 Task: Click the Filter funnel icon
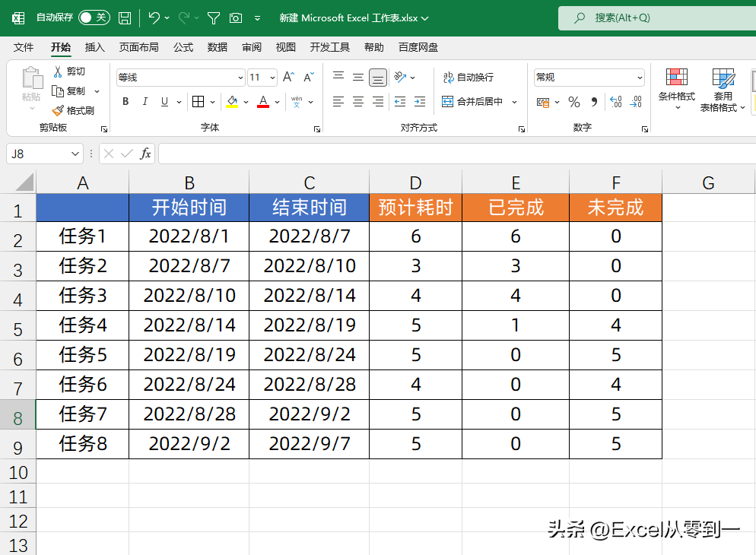click(x=214, y=18)
